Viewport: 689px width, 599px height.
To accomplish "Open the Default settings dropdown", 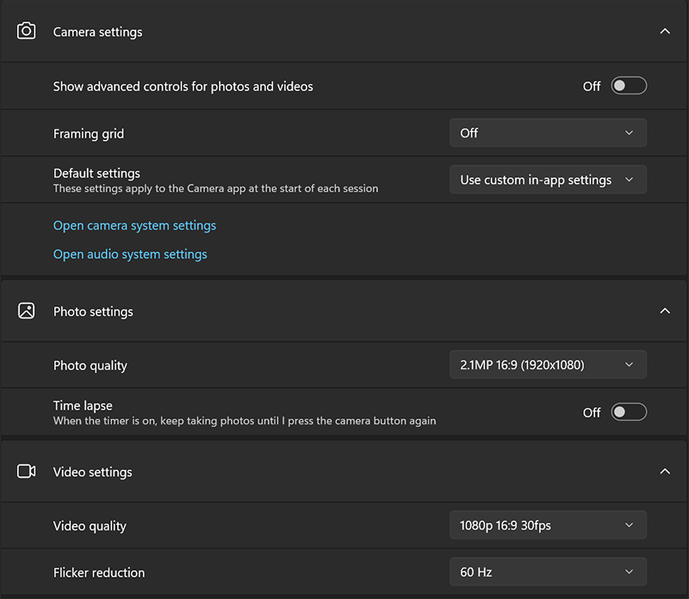I will pos(547,180).
